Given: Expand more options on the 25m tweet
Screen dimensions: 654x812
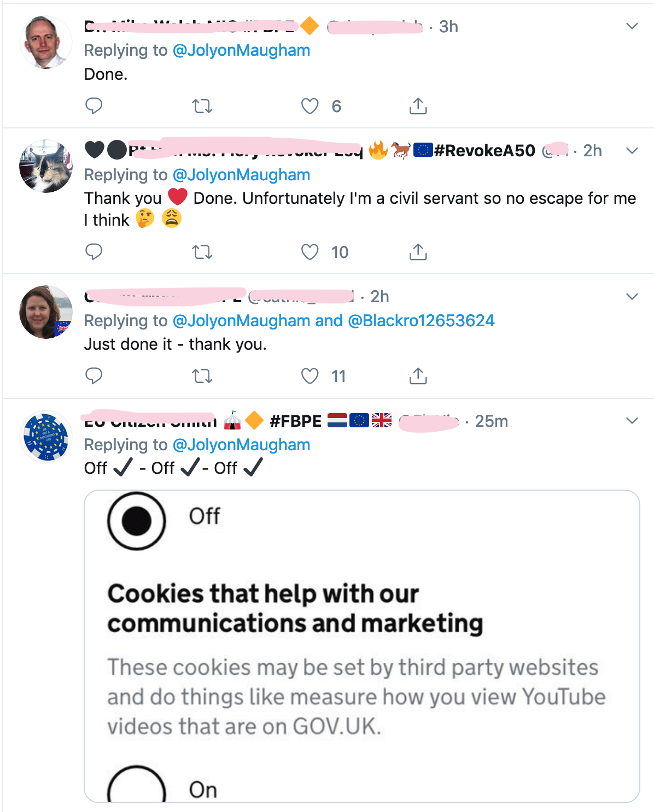Looking at the screenshot, I should tap(632, 421).
